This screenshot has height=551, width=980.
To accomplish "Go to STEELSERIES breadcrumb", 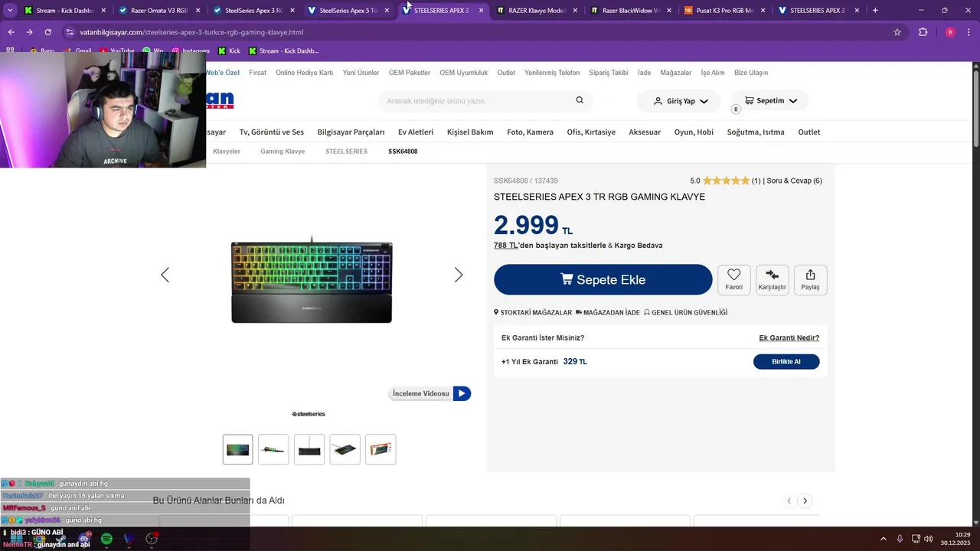I will point(346,152).
